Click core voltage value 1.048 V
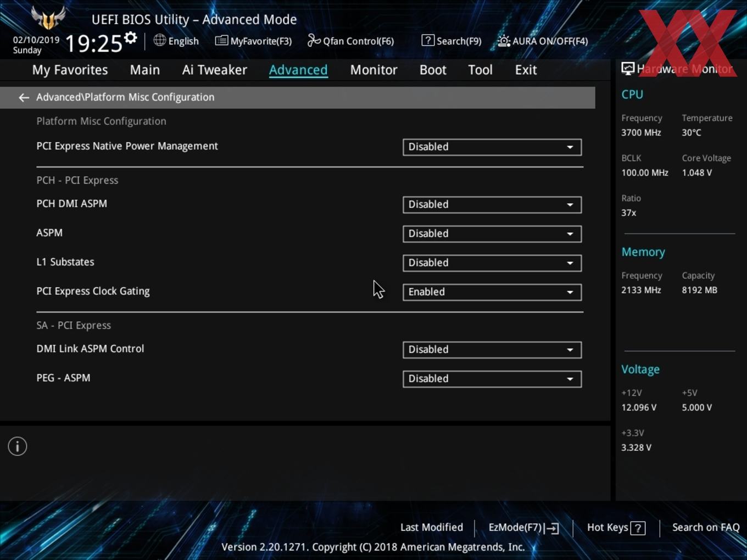Viewport: 747px width, 560px height. tap(696, 172)
